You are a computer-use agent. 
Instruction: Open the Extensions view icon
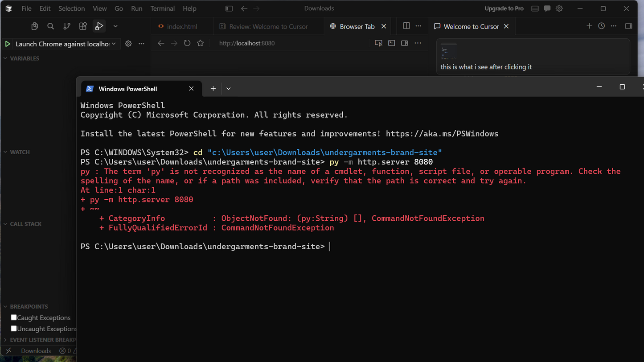click(x=83, y=26)
